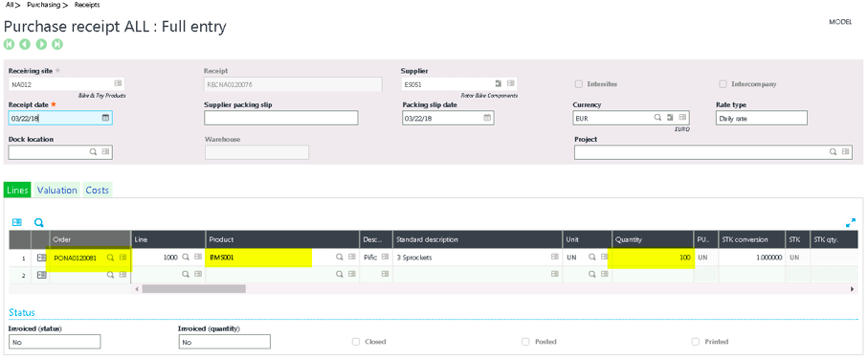Click the Standard description column header
Screen dimensions: 868x361
point(478,239)
